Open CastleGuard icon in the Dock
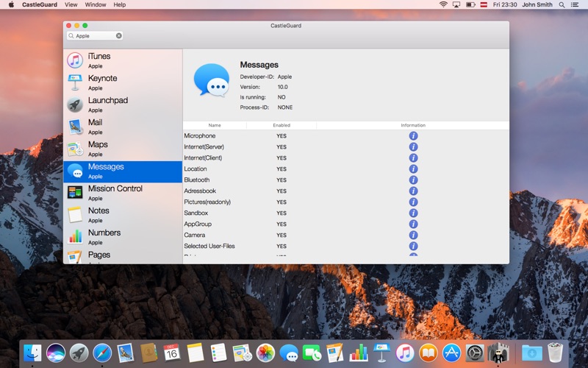Image resolution: width=588 pixels, height=368 pixels. 498,353
